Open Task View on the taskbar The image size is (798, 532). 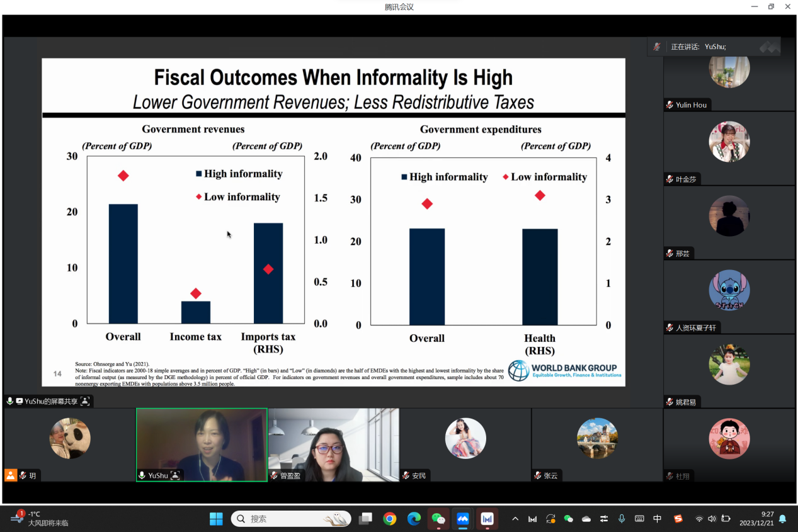tap(365, 519)
